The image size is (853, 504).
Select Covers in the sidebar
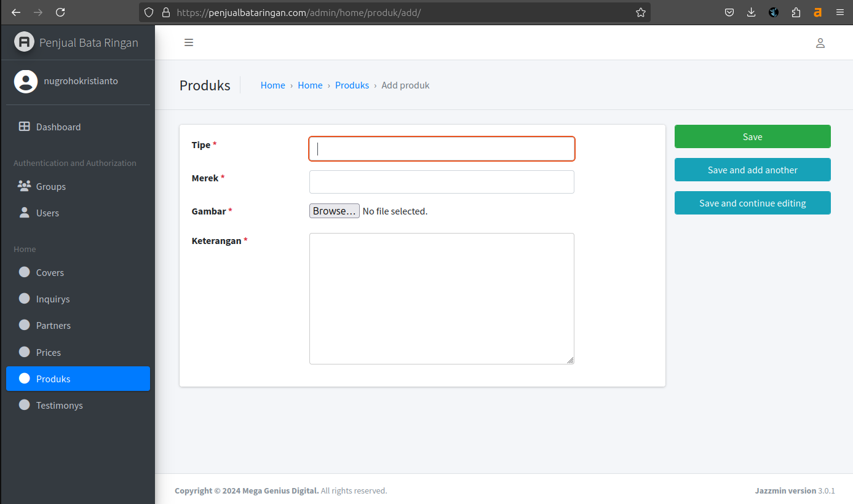pyautogui.click(x=50, y=272)
